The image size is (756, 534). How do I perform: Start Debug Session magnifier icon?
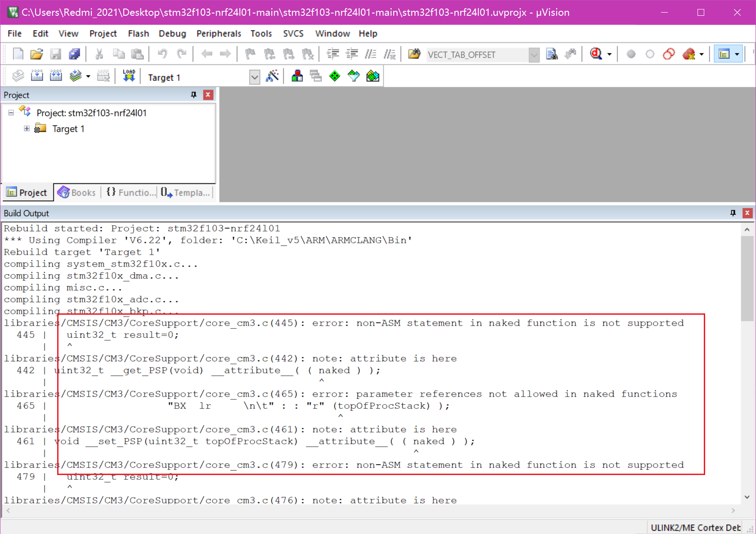point(596,54)
